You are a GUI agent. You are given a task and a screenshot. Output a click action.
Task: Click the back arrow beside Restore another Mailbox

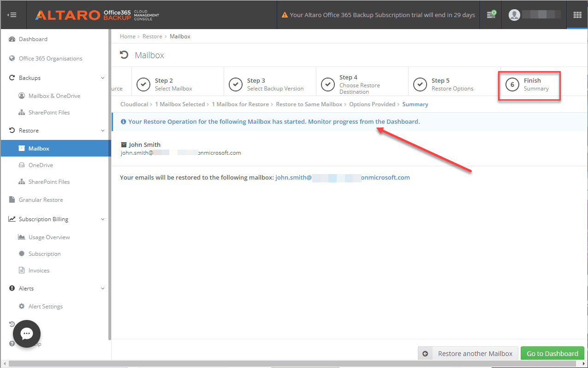pyautogui.click(x=425, y=354)
